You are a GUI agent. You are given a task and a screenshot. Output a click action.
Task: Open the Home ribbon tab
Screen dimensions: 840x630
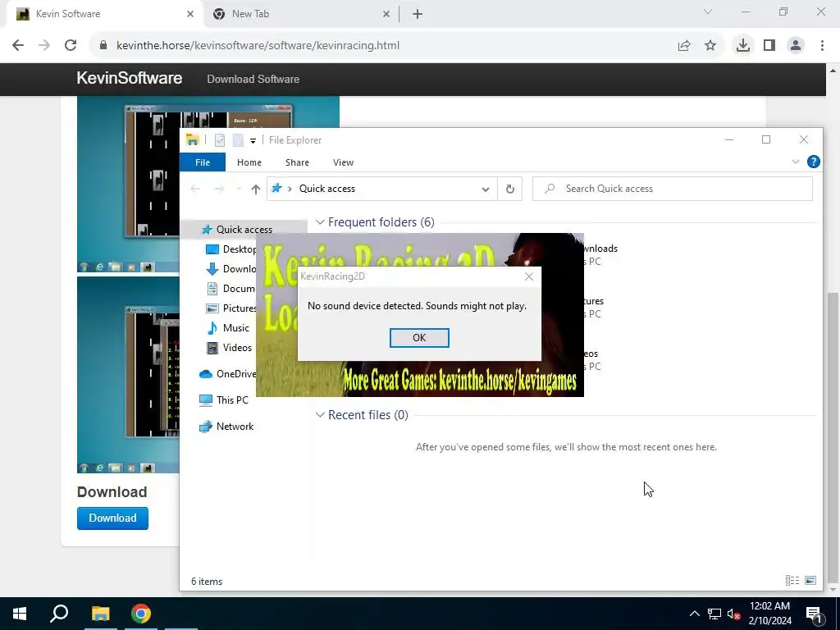[249, 162]
